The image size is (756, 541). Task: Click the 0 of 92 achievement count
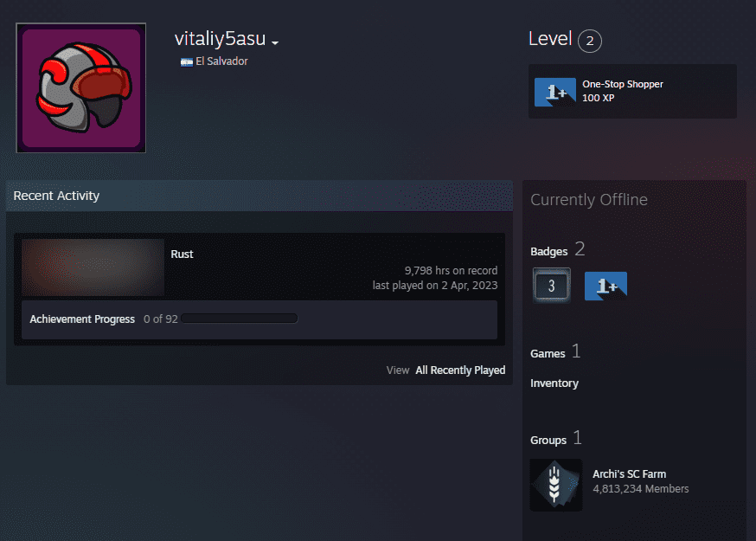[161, 319]
